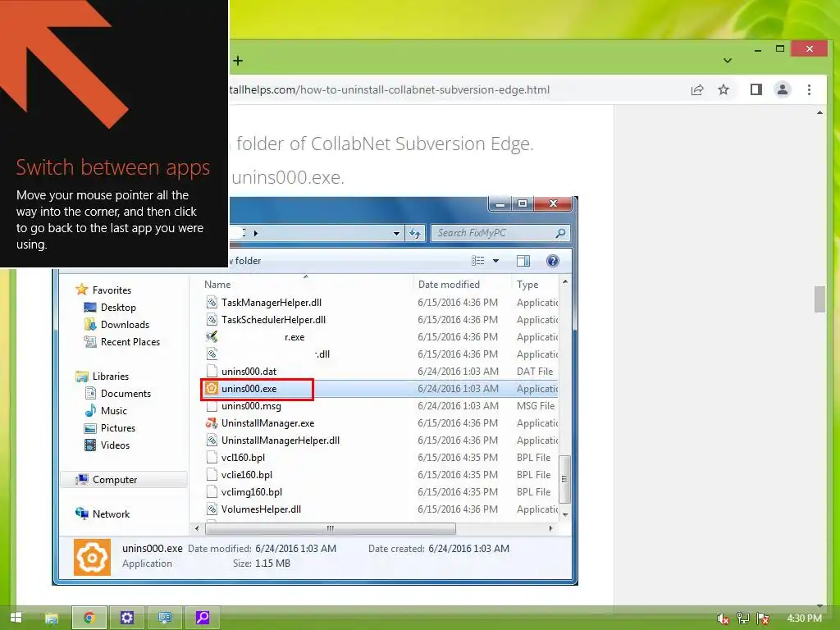Open the gear app in the taskbar
This screenshot has height=630, width=840.
tap(127, 618)
